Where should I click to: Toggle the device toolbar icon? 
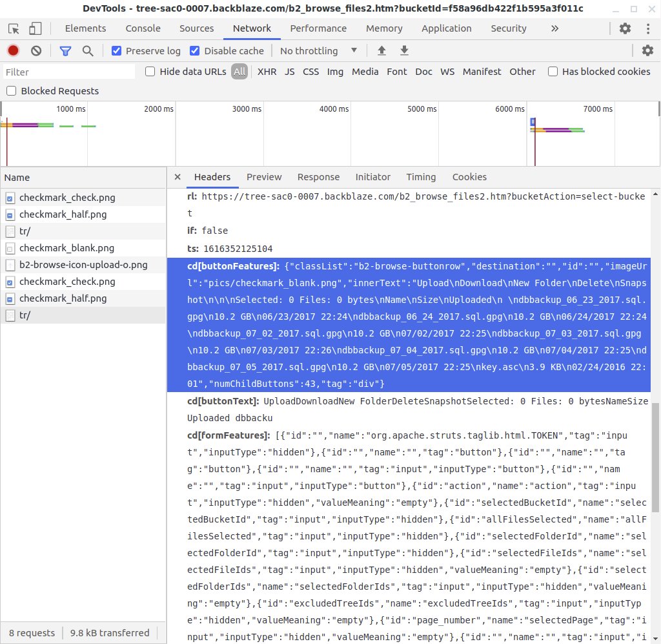pos(35,28)
